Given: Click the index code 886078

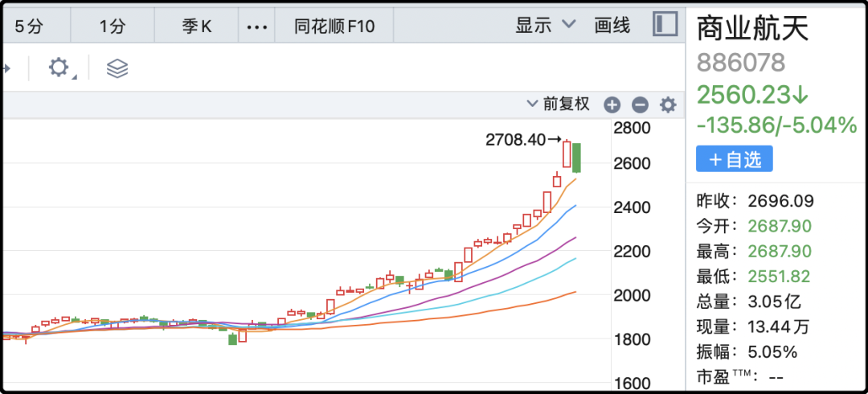Looking at the screenshot, I should 741,63.
